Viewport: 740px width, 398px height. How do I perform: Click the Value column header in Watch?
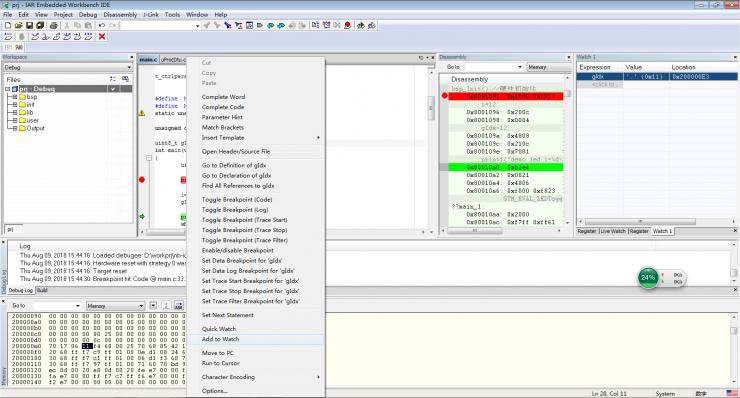pos(646,67)
